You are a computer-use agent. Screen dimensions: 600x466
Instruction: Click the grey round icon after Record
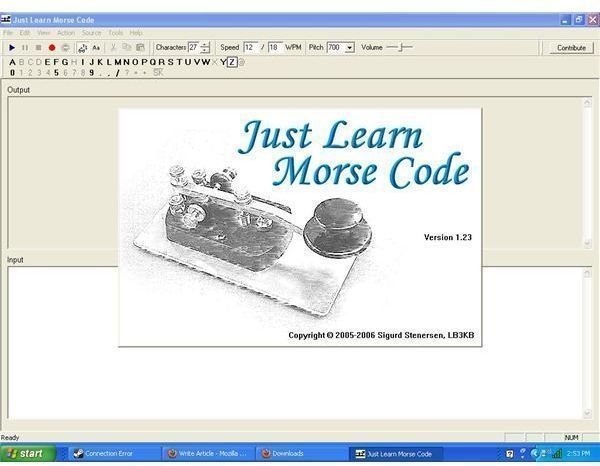[65, 47]
